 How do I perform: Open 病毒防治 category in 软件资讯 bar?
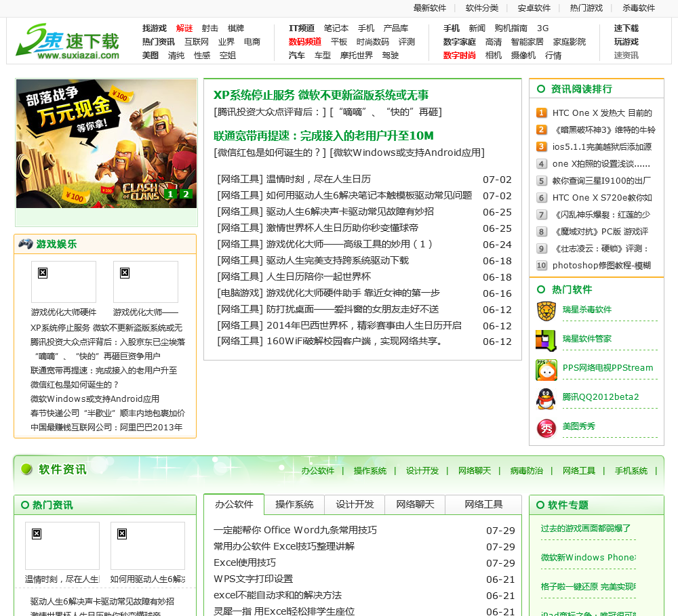coord(526,471)
